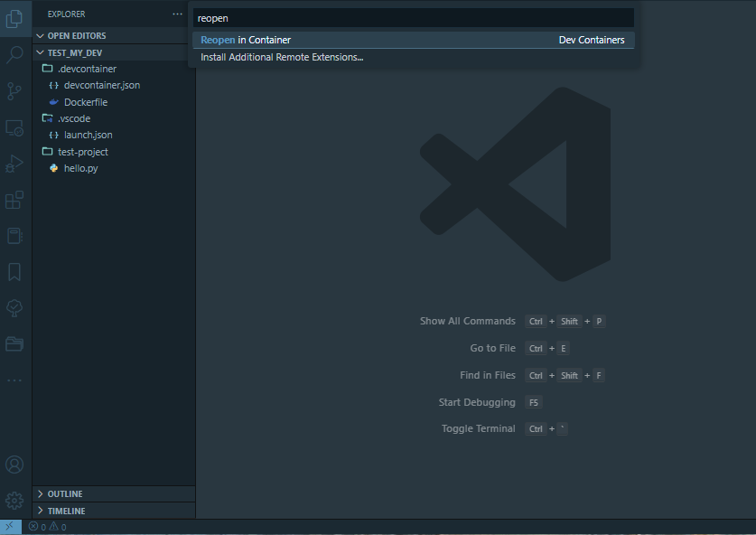The height and width of the screenshot is (535, 756).
Task: Open launch.json file
Action: pyautogui.click(x=89, y=135)
